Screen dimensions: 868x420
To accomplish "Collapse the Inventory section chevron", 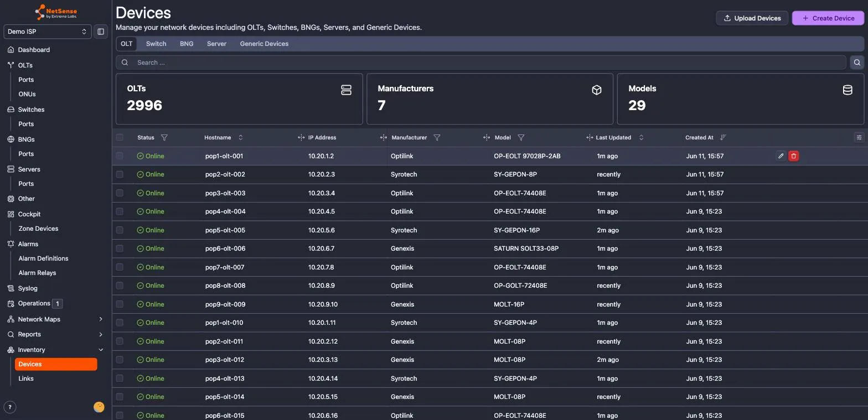I will [101, 350].
